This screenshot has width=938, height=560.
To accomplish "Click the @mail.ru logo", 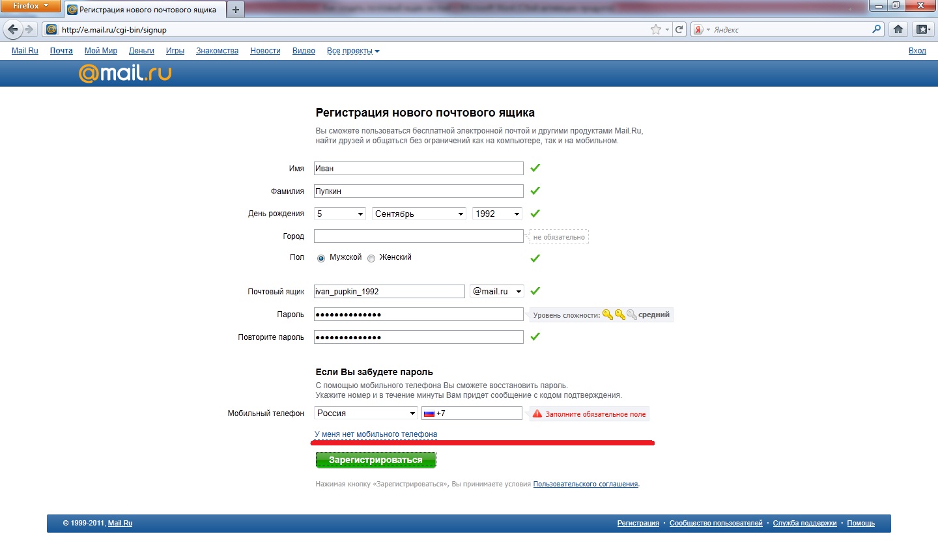I will [125, 73].
